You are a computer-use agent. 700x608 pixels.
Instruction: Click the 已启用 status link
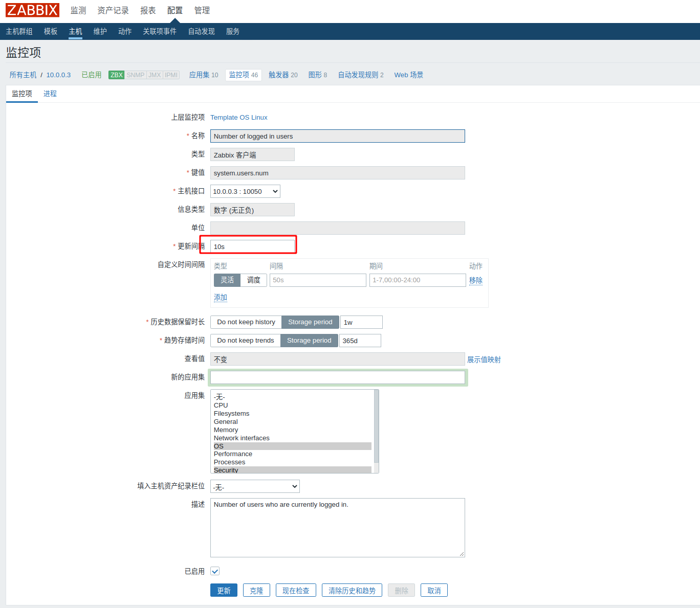92,75
